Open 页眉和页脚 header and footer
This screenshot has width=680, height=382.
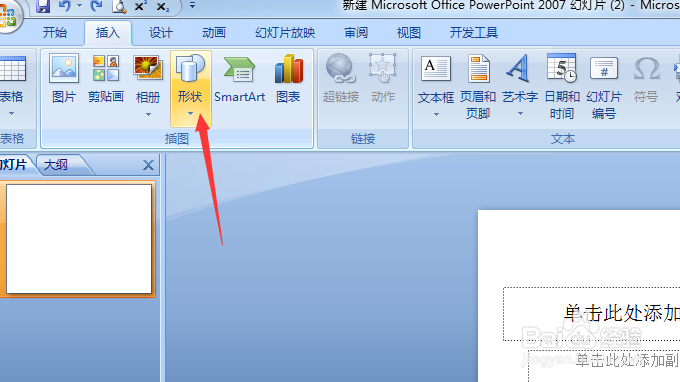point(478,86)
